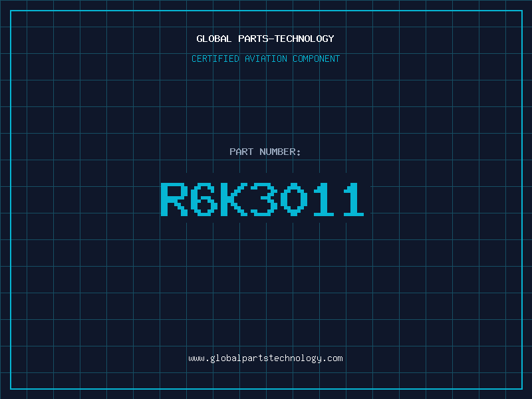Viewport: 532px width, 399px height.
Task: Click the word NUMBER: in the label
Action: (x=280, y=152)
